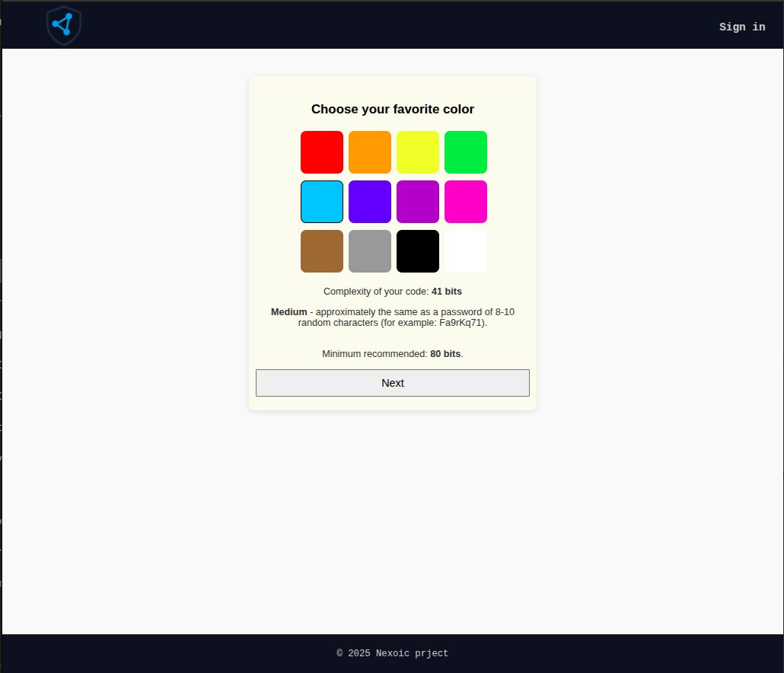Select the black color swatch
Screen dimensions: 784x673
click(x=418, y=251)
